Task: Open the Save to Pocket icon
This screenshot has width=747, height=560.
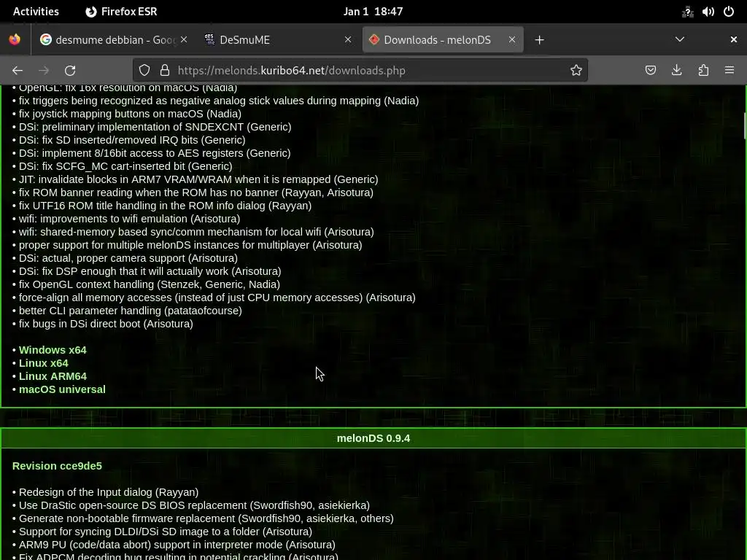Action: coord(650,71)
